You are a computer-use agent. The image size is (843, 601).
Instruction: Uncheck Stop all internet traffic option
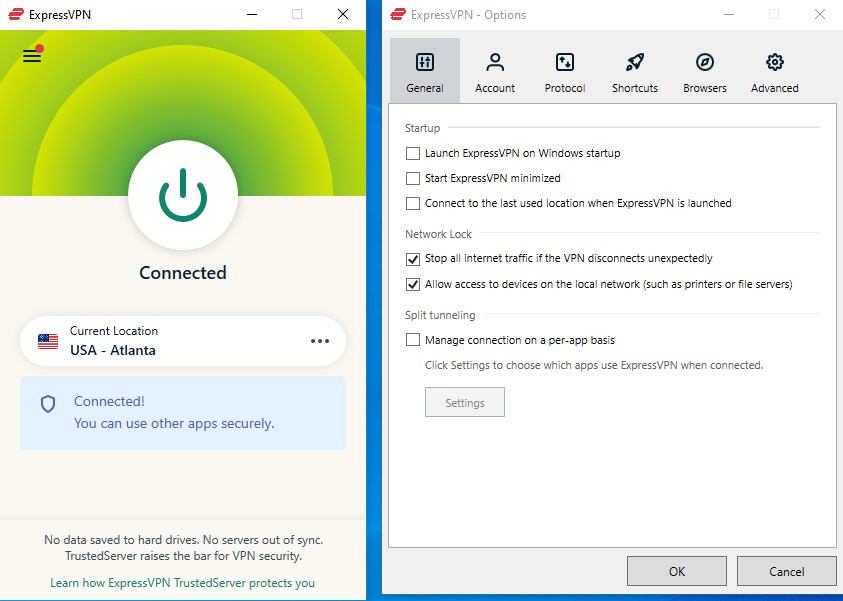click(x=413, y=259)
